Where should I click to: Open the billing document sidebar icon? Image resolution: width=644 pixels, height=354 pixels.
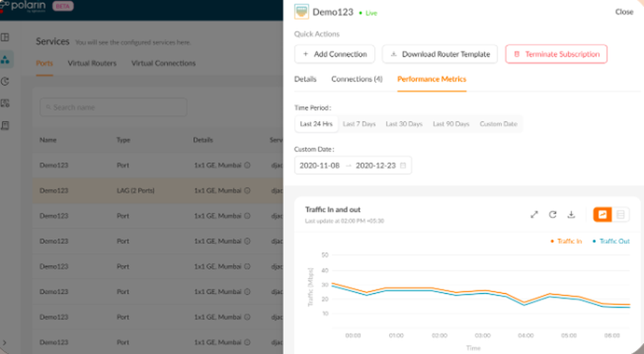click(x=5, y=126)
